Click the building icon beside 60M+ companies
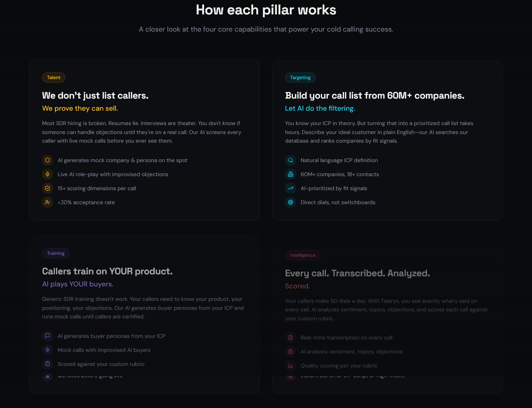The image size is (532, 408). 291,174
